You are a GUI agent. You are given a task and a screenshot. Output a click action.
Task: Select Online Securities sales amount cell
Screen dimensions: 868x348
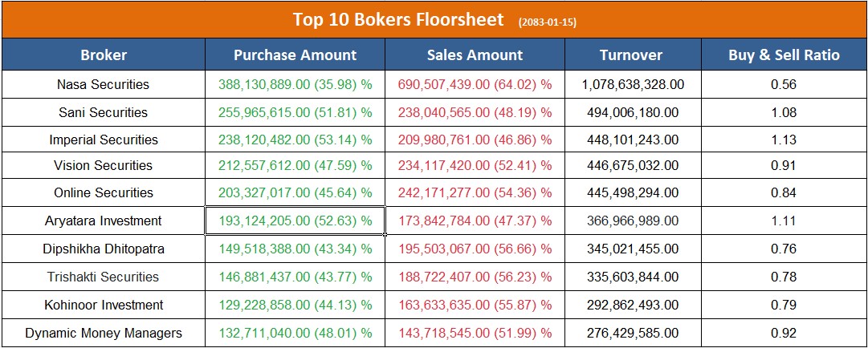click(475, 192)
